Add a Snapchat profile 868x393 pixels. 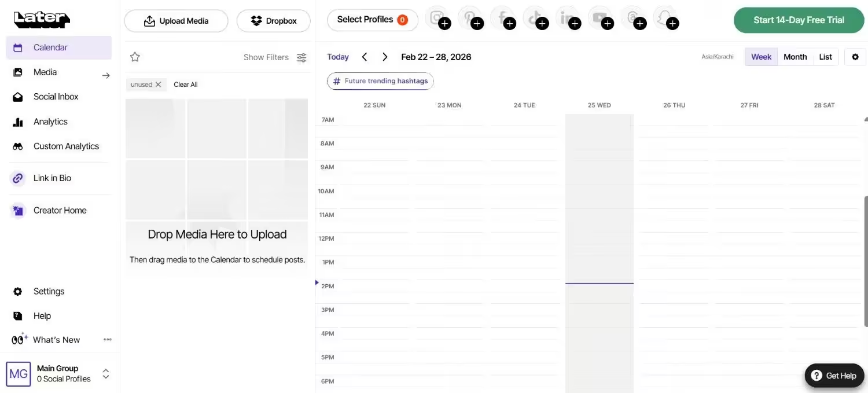[x=665, y=19]
